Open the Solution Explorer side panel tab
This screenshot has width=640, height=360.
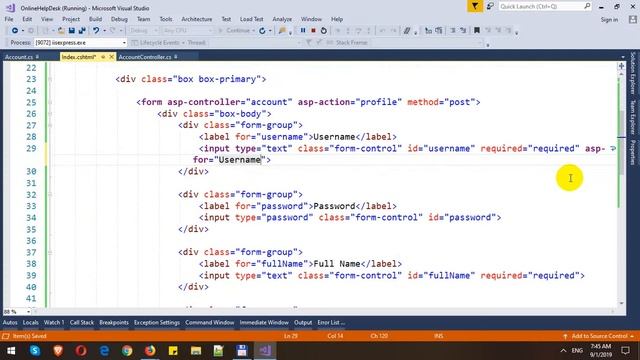[x=633, y=73]
